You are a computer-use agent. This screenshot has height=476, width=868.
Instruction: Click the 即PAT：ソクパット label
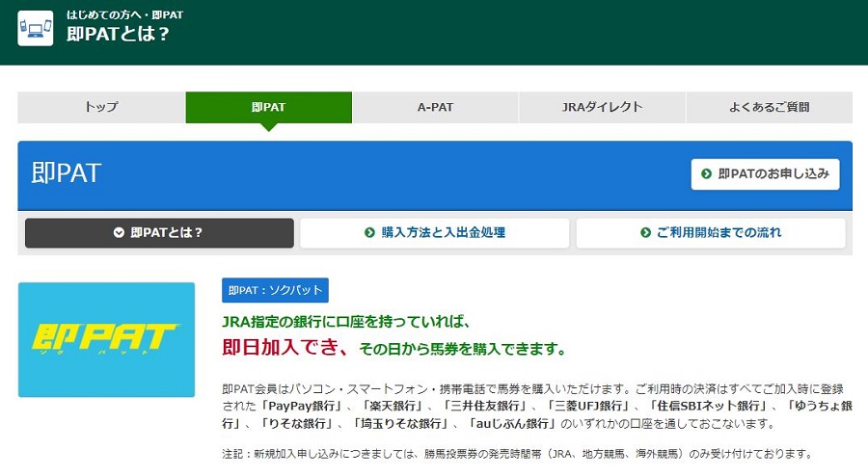[275, 290]
